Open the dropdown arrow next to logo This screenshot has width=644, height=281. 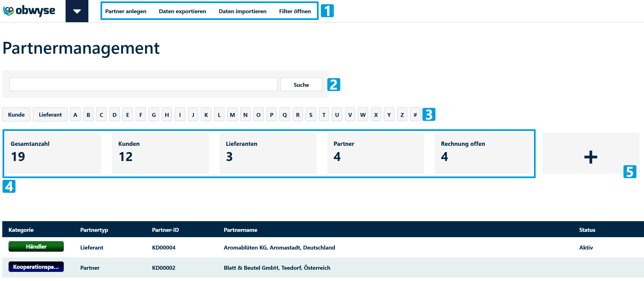point(77,11)
